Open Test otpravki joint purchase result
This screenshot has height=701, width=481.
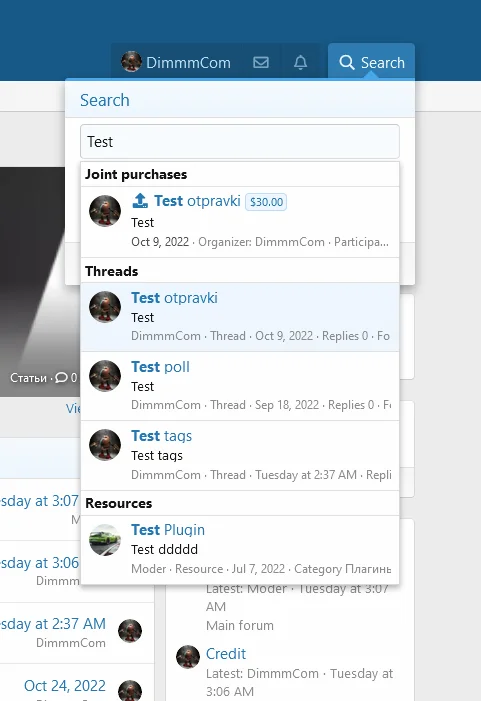click(x=198, y=201)
